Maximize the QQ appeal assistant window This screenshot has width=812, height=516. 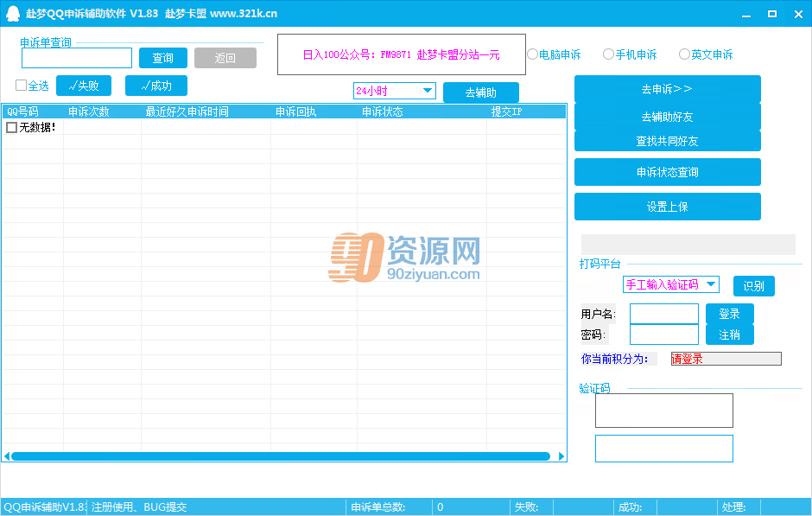tap(772, 15)
